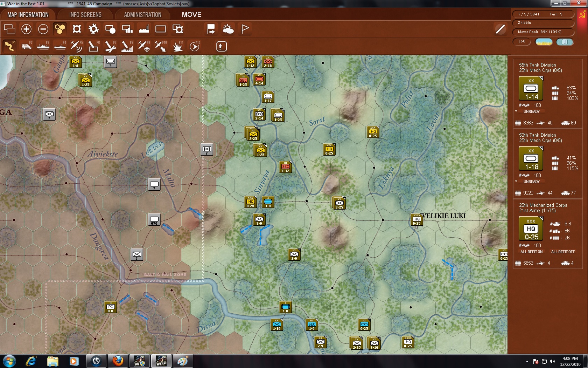Click the diagonal slash icon
Screen dimensions: 588x368
click(x=500, y=29)
